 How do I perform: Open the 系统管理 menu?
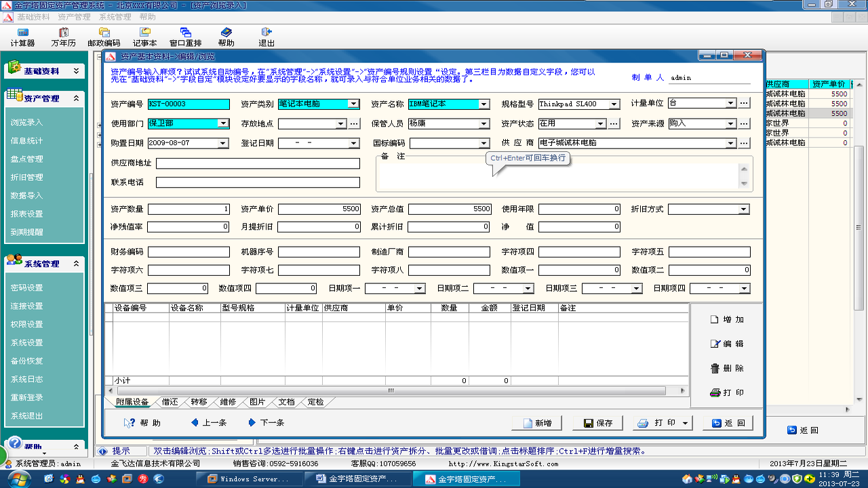click(x=115, y=17)
